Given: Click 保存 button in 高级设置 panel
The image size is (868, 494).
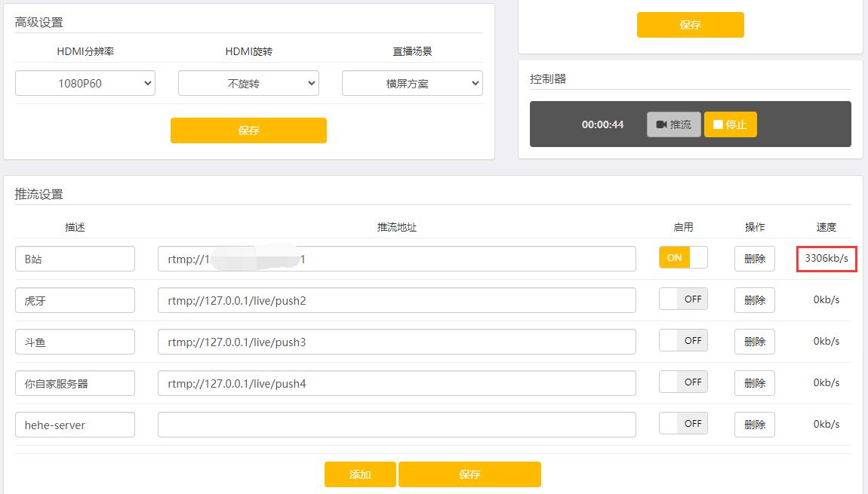Looking at the screenshot, I should click(x=248, y=130).
